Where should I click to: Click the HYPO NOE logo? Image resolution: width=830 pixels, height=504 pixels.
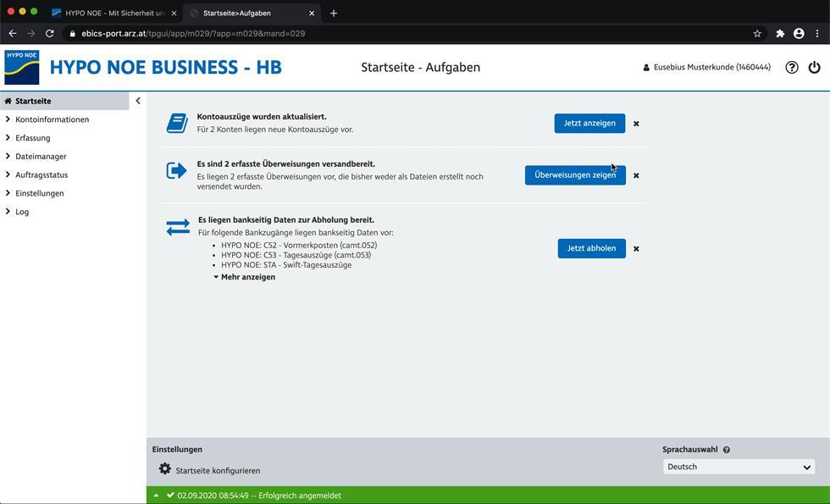(x=22, y=67)
